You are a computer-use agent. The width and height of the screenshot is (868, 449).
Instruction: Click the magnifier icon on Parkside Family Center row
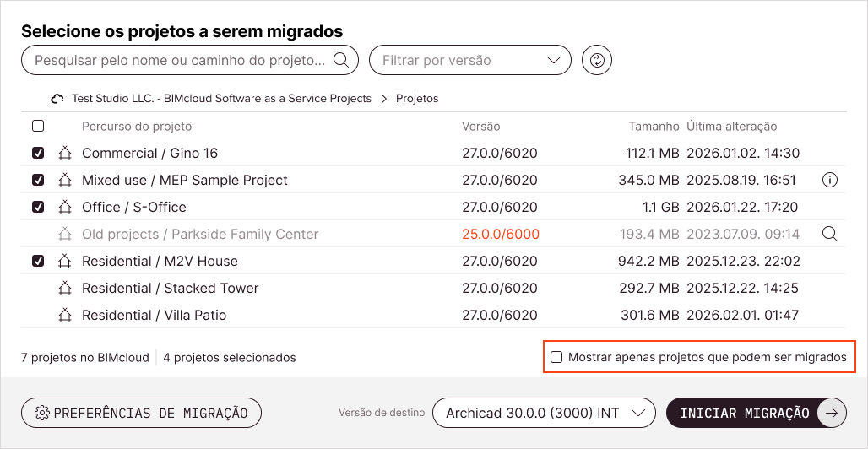830,234
